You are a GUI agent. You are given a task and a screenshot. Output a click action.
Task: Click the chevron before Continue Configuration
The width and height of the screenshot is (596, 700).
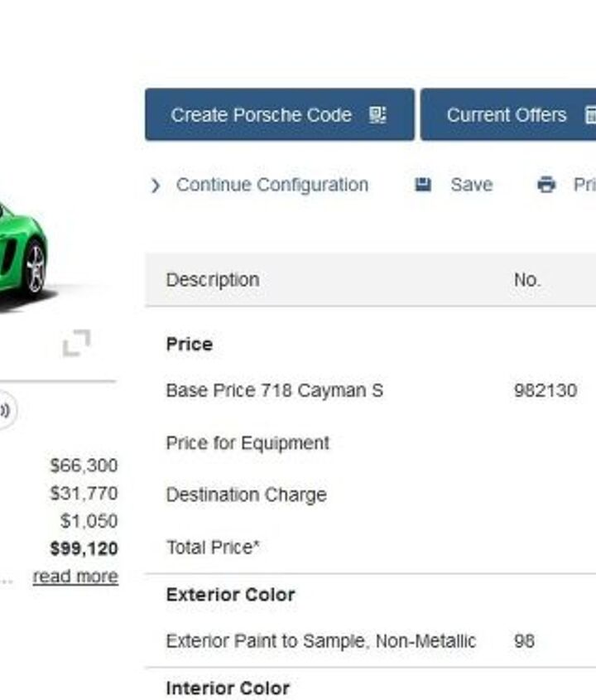[x=156, y=186]
